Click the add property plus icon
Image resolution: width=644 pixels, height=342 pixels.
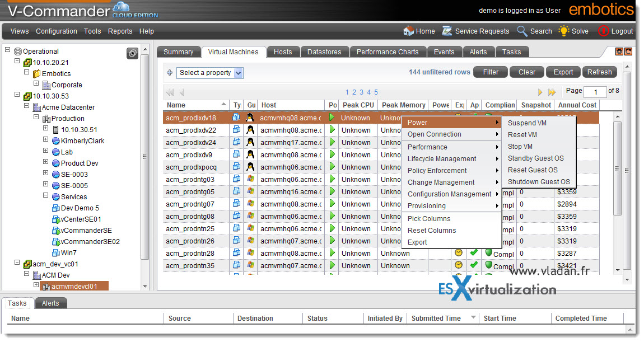point(170,73)
